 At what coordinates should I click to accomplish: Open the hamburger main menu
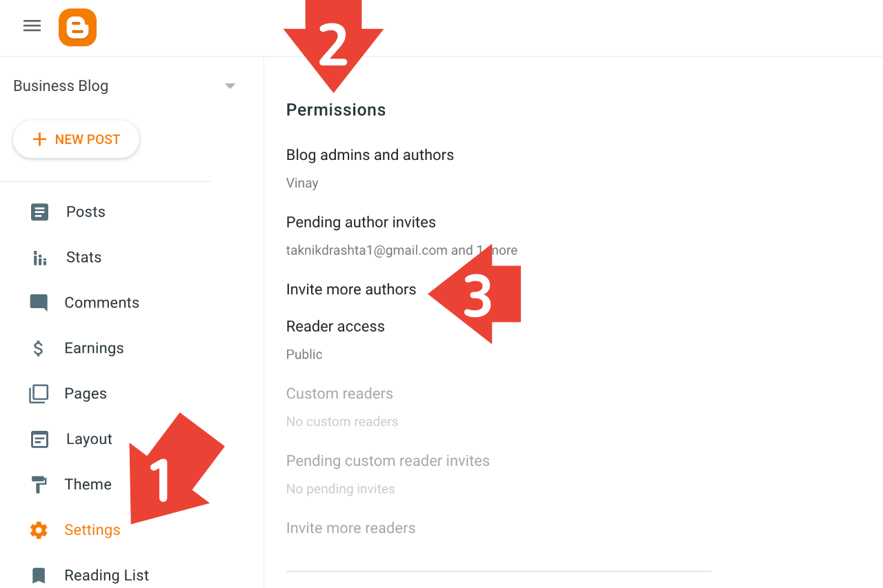(32, 26)
